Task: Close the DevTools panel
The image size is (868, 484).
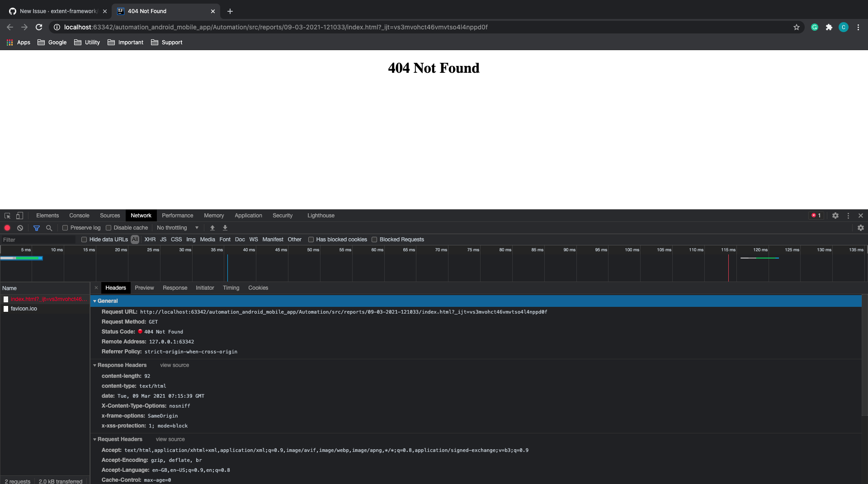Action: tap(861, 216)
